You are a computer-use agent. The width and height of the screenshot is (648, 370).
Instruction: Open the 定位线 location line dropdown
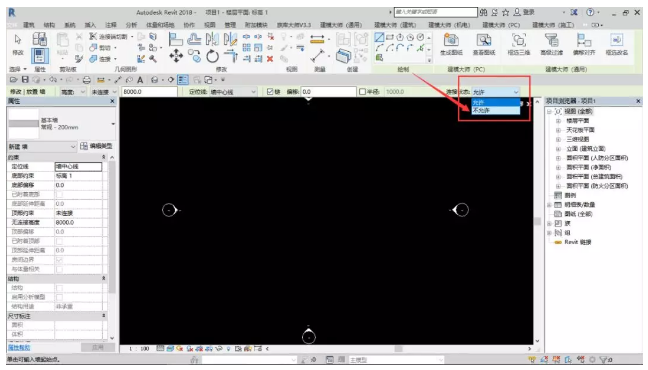coord(233,92)
